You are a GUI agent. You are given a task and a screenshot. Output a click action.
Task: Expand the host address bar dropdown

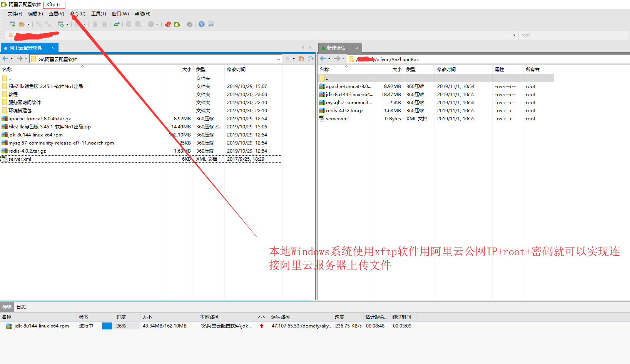pos(514,35)
